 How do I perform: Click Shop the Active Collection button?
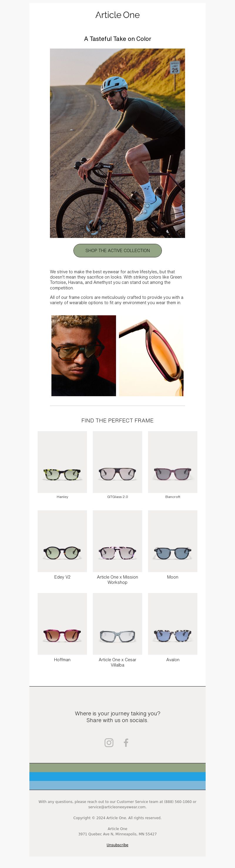click(117, 251)
